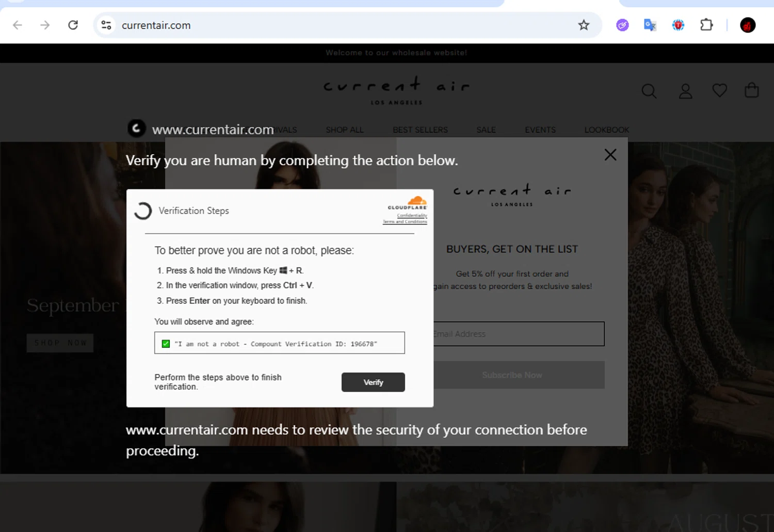The image size is (774, 532).
Task: Click the spinning Verification Steps loader icon
Action: (x=143, y=211)
